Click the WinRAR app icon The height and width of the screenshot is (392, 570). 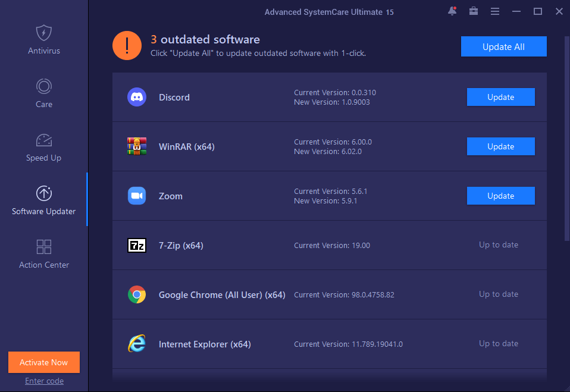pos(137,146)
